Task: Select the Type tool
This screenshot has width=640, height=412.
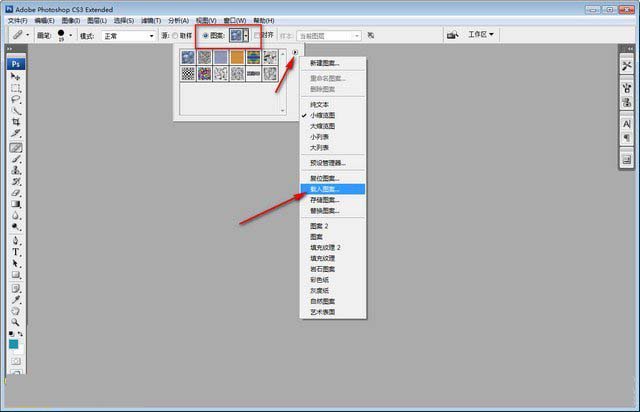Action: pyautogui.click(x=16, y=252)
